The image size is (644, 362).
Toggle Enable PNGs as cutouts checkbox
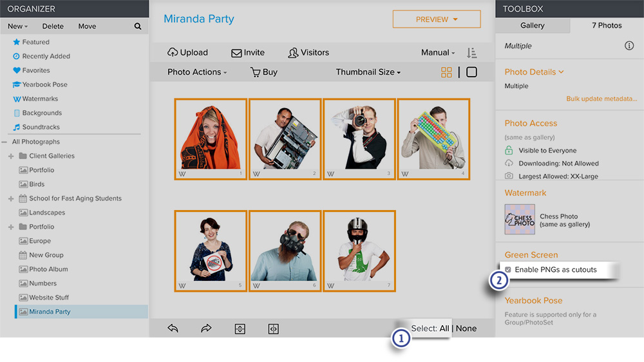point(508,269)
